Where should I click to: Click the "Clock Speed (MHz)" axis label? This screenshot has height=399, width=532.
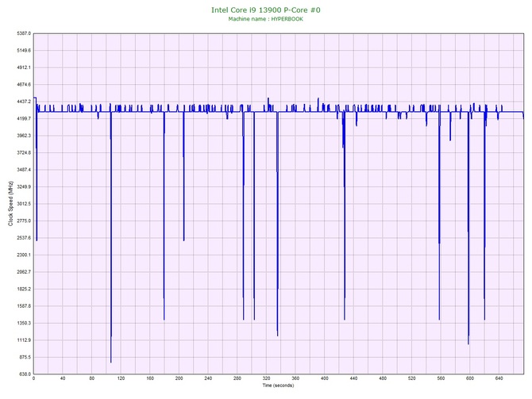(10, 204)
